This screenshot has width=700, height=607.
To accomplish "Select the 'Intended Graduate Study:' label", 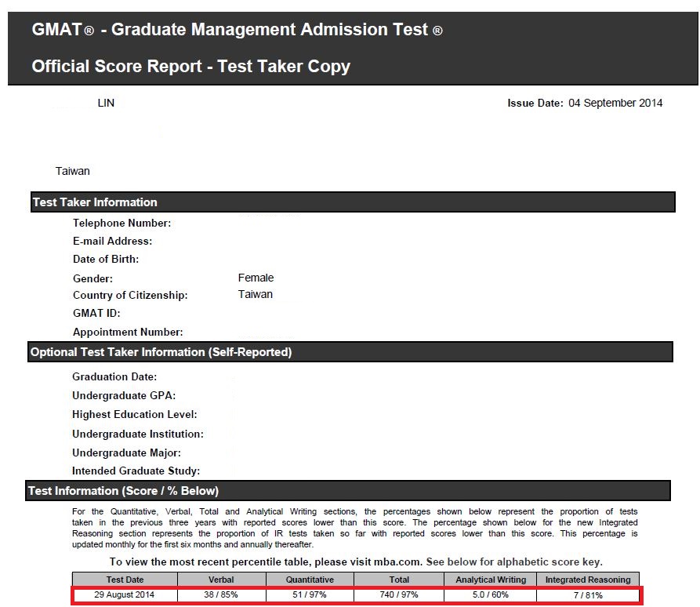I will click(x=136, y=471).
